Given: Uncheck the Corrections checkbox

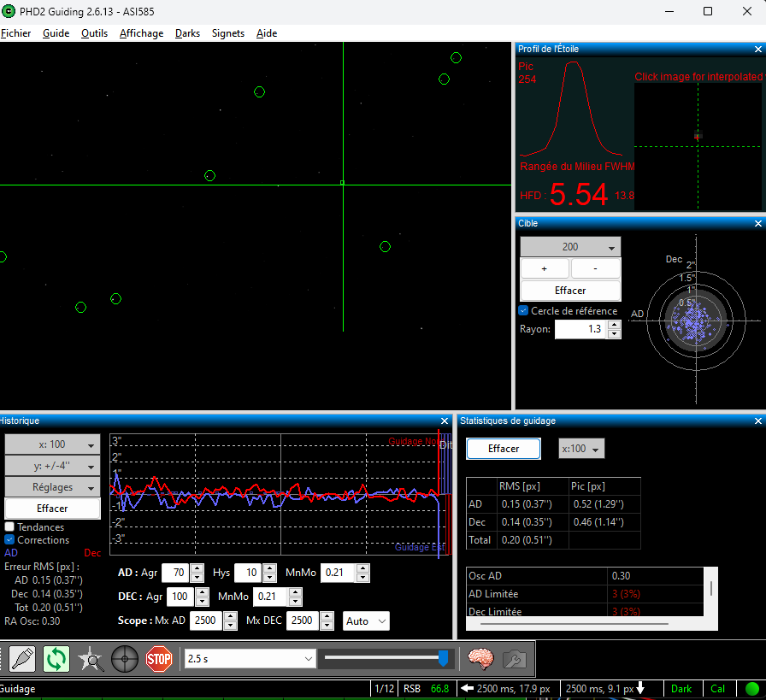Looking at the screenshot, I should (x=10, y=540).
